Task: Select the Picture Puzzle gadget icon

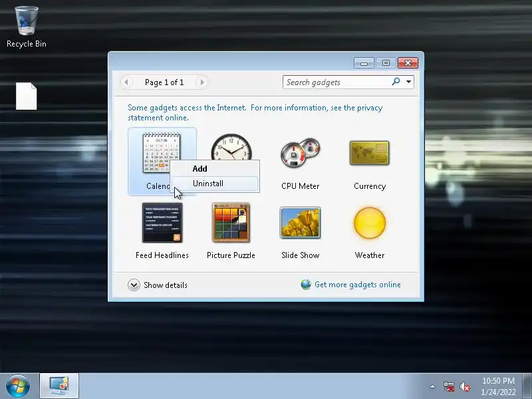Action: pyautogui.click(x=231, y=223)
